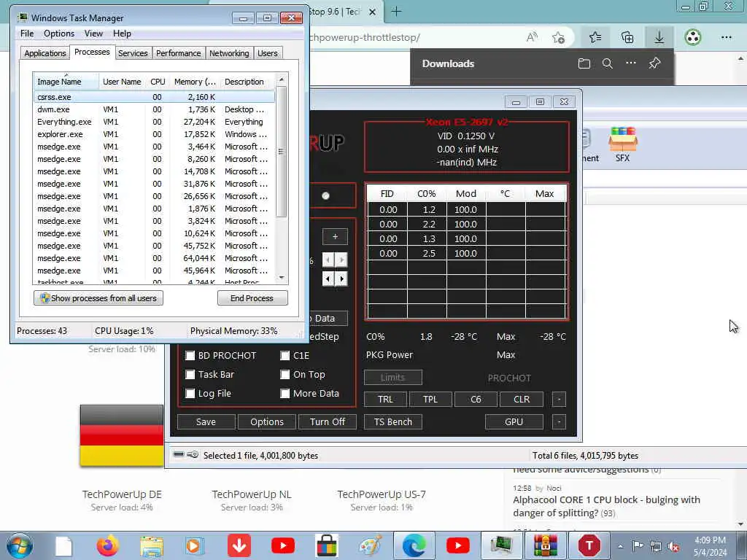
Task: Open Paint palette icon on taskbar
Action: click(370, 545)
